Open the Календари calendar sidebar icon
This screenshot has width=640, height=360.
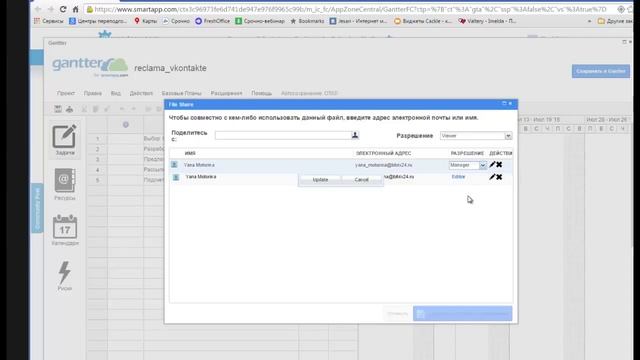64,230
